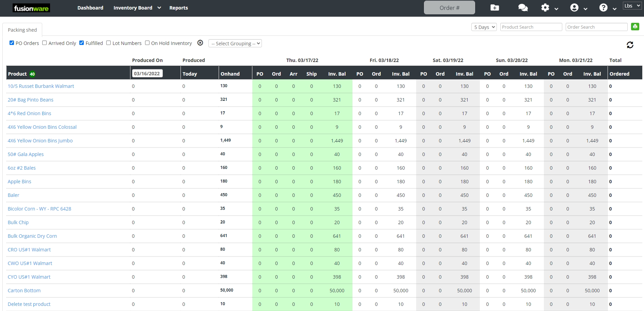644x311 pixels.
Task: Open the user account icon
Action: [x=575, y=7]
